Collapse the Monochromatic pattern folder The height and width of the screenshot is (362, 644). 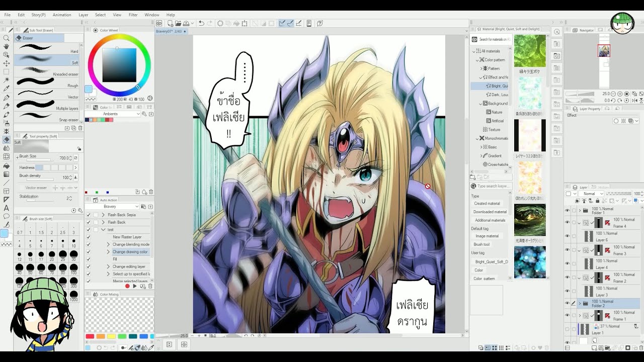click(x=477, y=138)
